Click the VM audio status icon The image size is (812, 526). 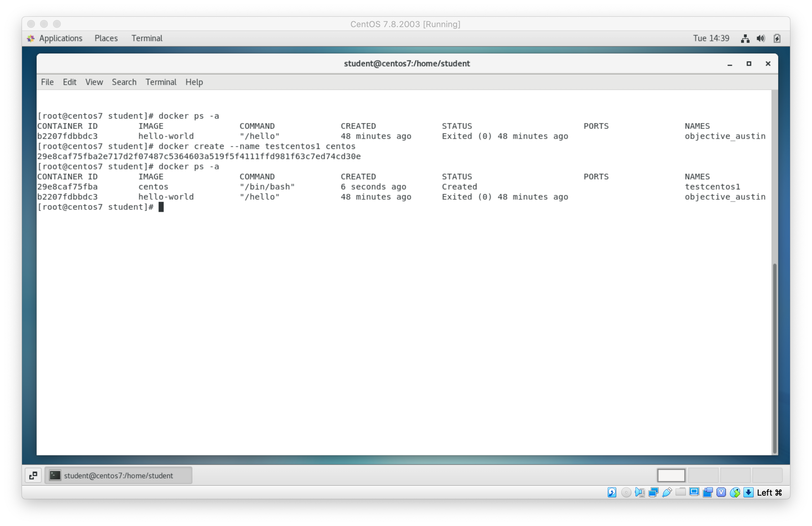click(x=639, y=492)
